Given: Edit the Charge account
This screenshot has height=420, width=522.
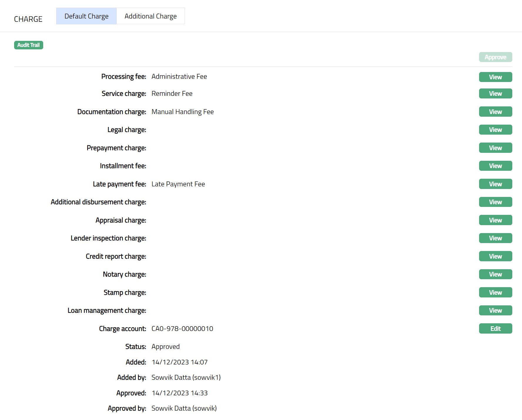Looking at the screenshot, I should (495, 329).
